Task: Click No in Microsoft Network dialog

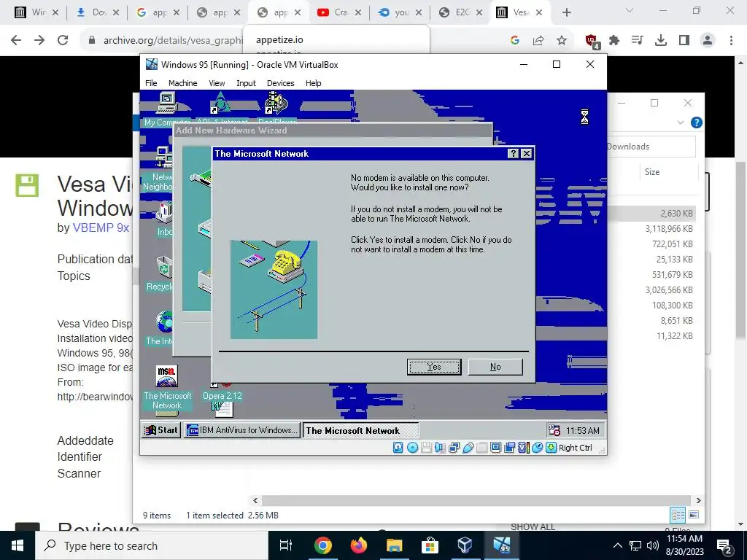Action: pos(495,367)
